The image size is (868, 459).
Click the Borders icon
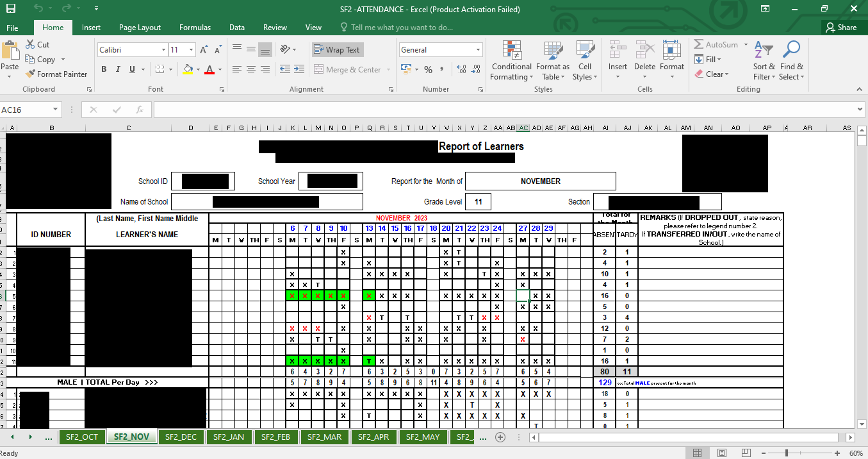click(x=160, y=69)
